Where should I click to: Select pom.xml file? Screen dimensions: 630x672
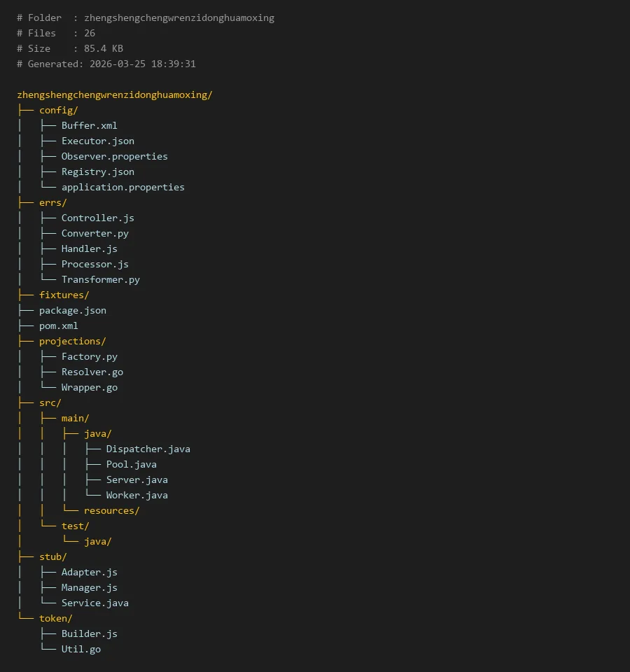coord(58,325)
